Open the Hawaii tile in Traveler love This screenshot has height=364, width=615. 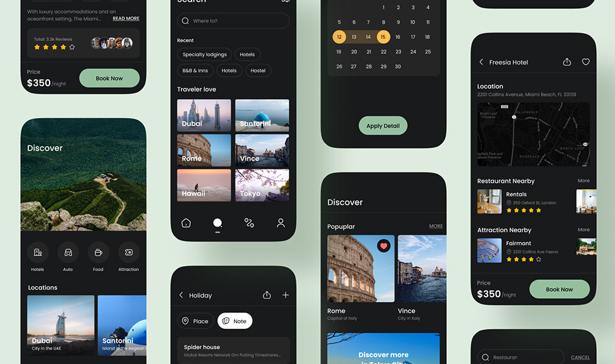(x=204, y=185)
